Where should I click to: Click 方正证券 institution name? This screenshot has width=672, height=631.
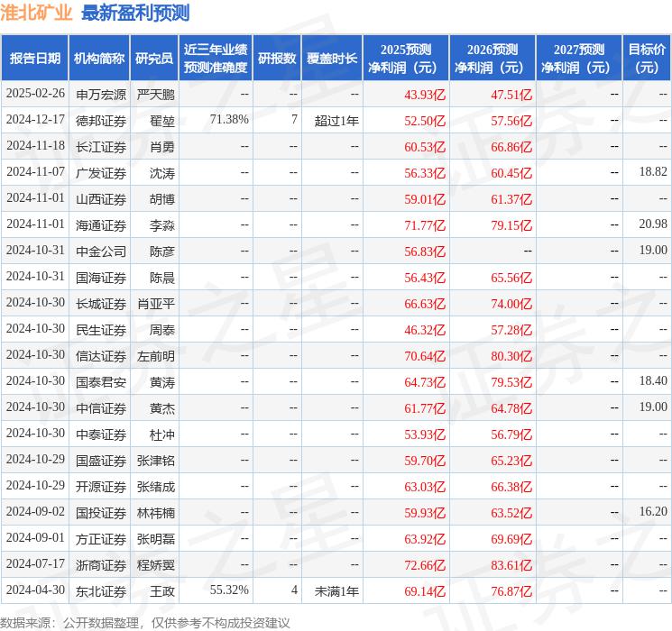point(101,539)
